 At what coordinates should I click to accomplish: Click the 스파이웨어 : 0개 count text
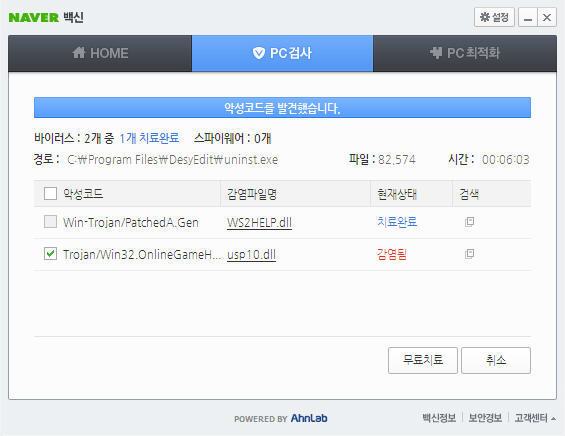click(233, 138)
